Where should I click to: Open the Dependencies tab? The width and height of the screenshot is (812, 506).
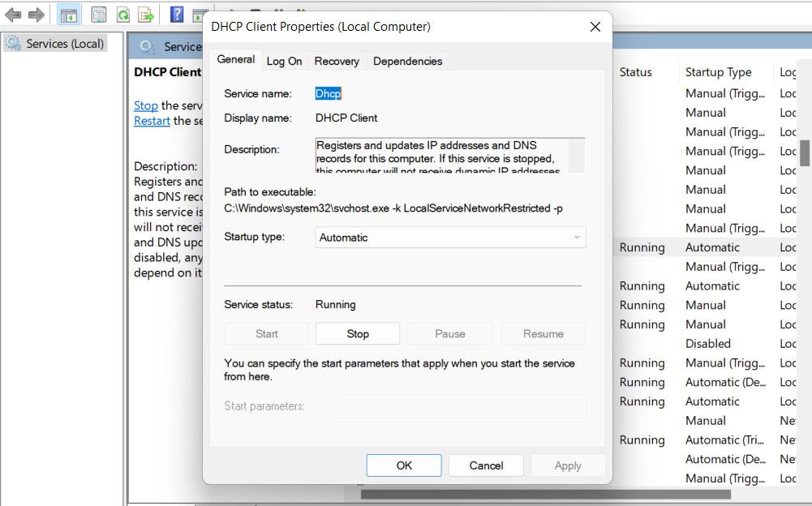(407, 61)
